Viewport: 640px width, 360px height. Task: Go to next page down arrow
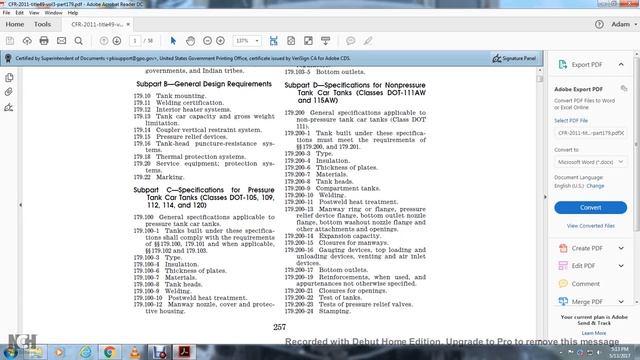[117, 41]
